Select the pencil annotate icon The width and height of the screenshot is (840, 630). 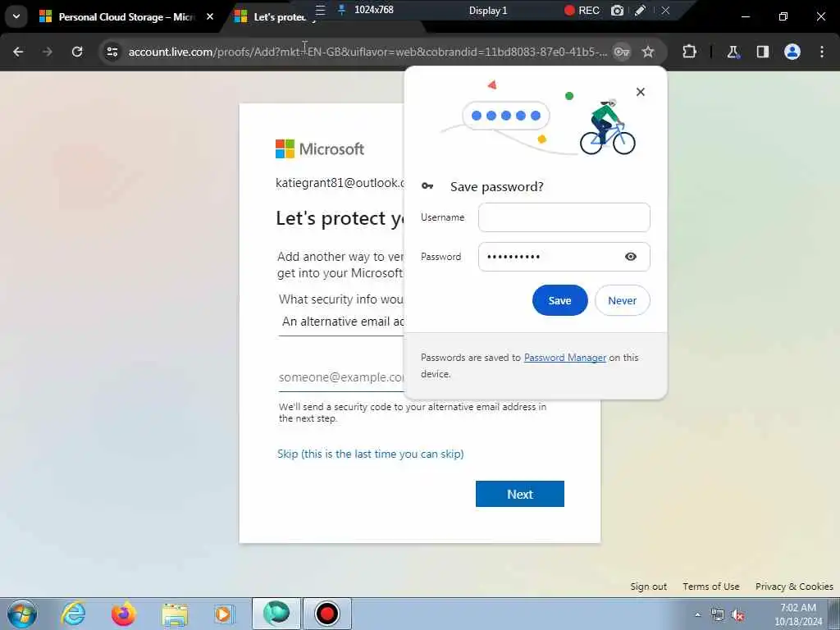[640, 10]
